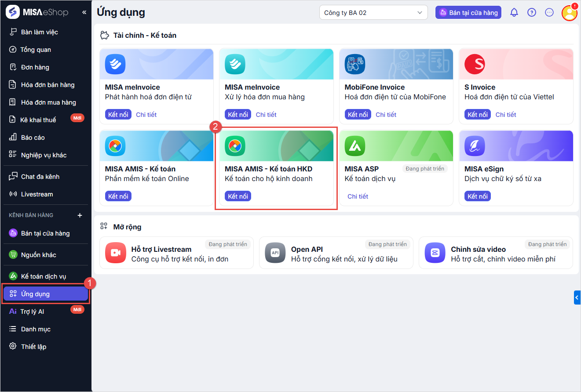
Task: Go to Báo cáo menu item
Action: (x=33, y=138)
